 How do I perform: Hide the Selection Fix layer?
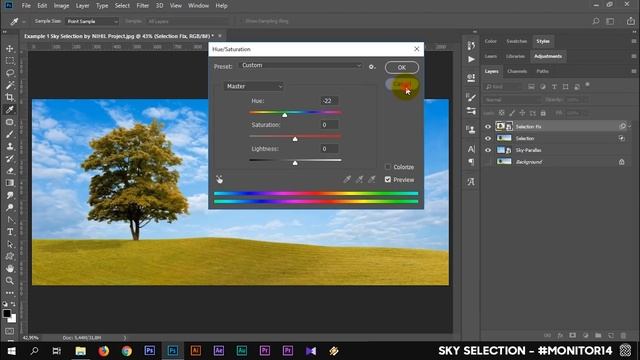coord(488,127)
